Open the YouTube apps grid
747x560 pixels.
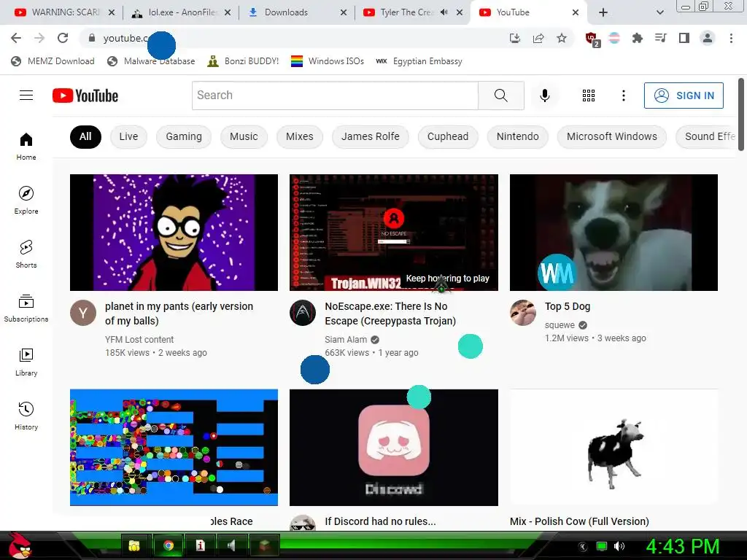(589, 96)
